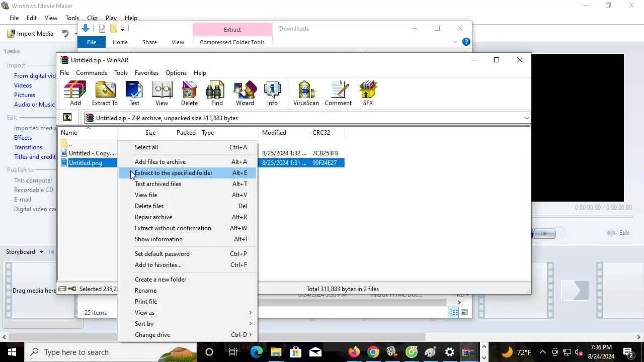Click the Comment toolbar icon
This screenshot has width=644, height=362.
tap(338, 94)
